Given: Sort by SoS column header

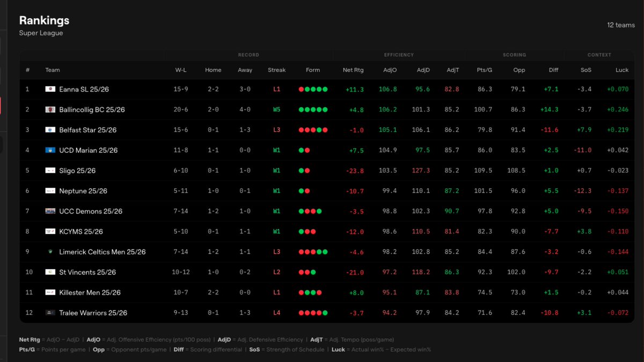Looking at the screenshot, I should coord(586,70).
